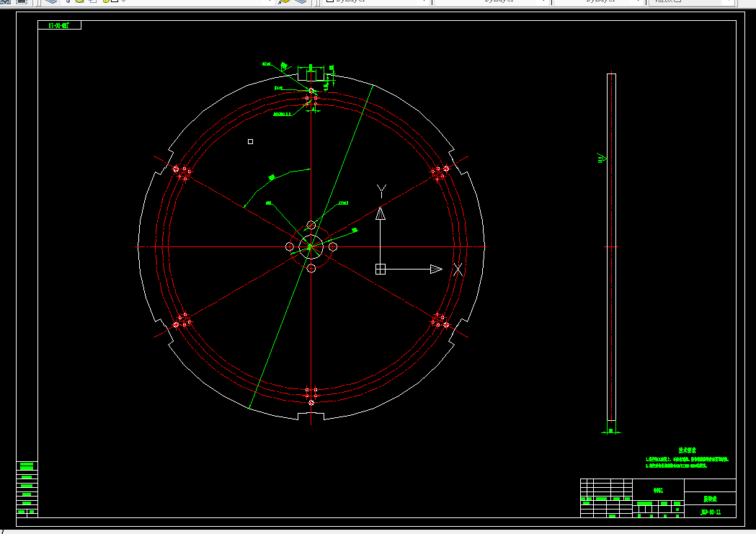The width and height of the screenshot is (756, 534).
Task: Click the small pickbox square in drawing
Action: (250, 142)
